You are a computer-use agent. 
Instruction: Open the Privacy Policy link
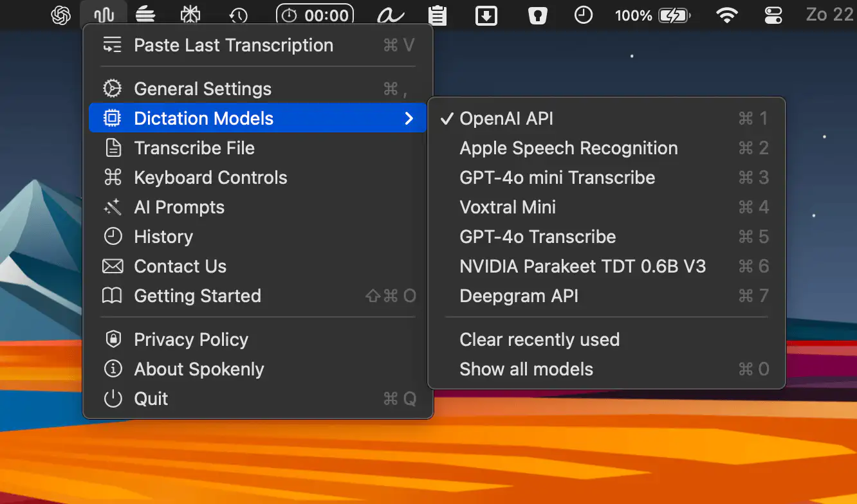191,339
